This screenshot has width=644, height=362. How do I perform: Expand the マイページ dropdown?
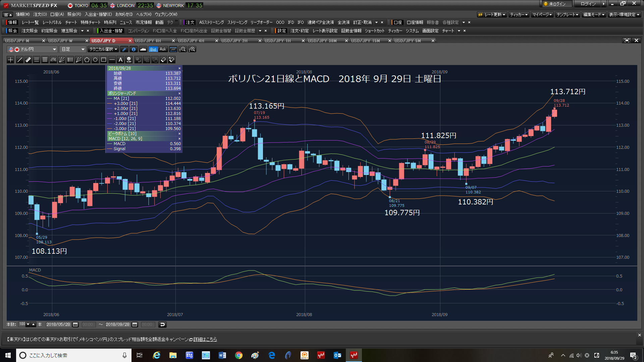[542, 15]
